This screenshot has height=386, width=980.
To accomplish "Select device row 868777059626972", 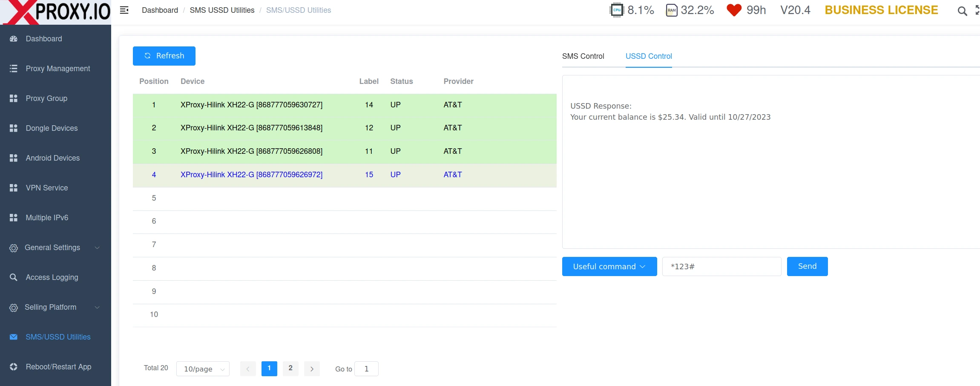I will tap(345, 175).
